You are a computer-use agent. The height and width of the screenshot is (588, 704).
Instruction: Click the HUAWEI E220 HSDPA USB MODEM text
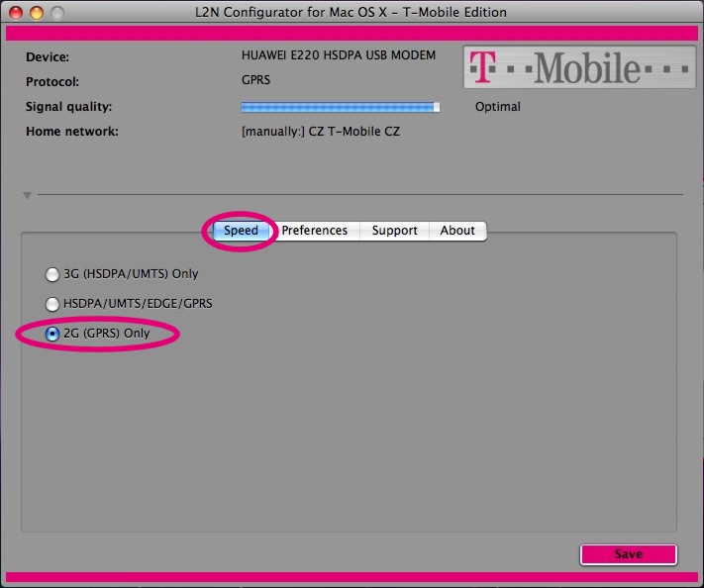click(339, 55)
